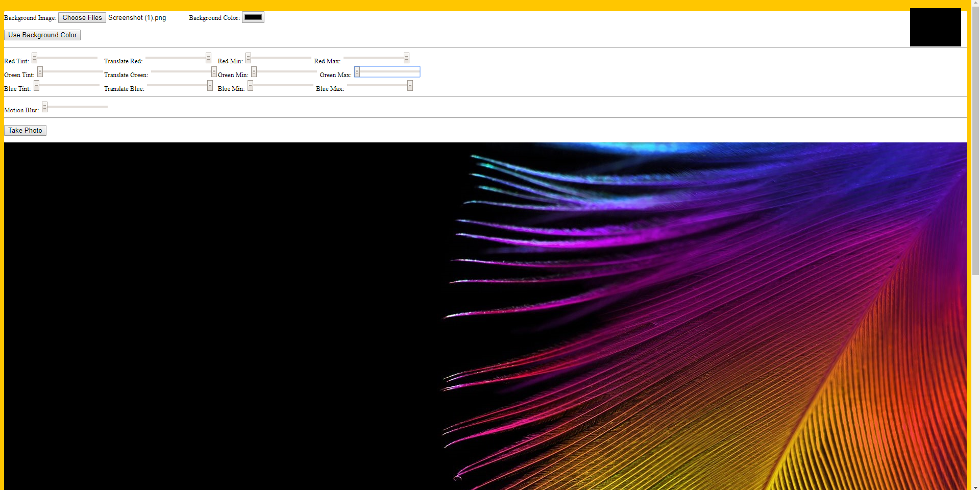Click the 'Red Max:' label
980x490 pixels.
tap(327, 61)
